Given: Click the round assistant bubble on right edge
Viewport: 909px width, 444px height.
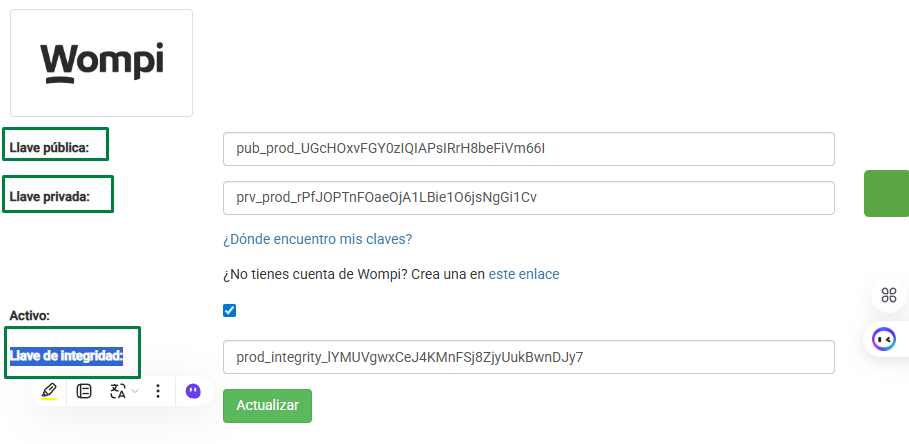Looking at the screenshot, I should [x=885, y=339].
